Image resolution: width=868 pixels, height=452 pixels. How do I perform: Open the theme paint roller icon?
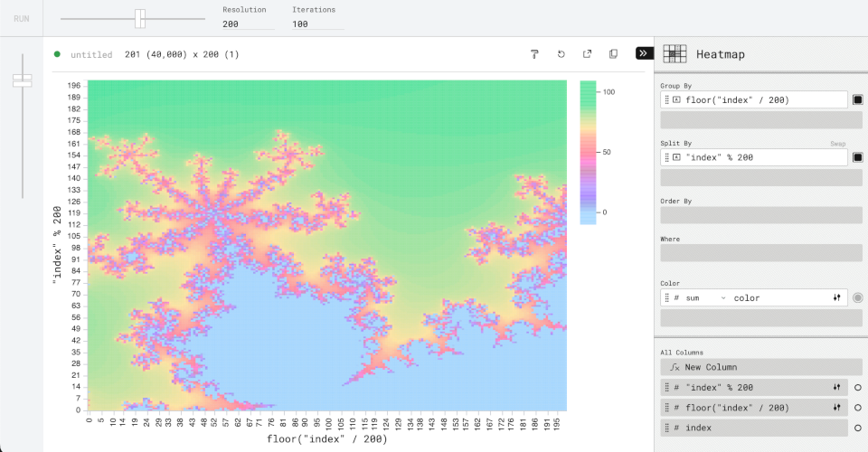534,54
